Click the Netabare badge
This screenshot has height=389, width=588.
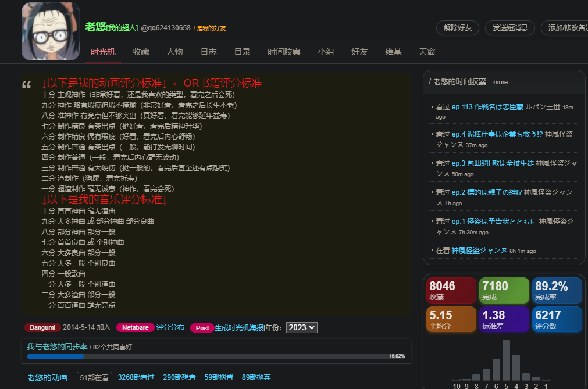point(135,327)
